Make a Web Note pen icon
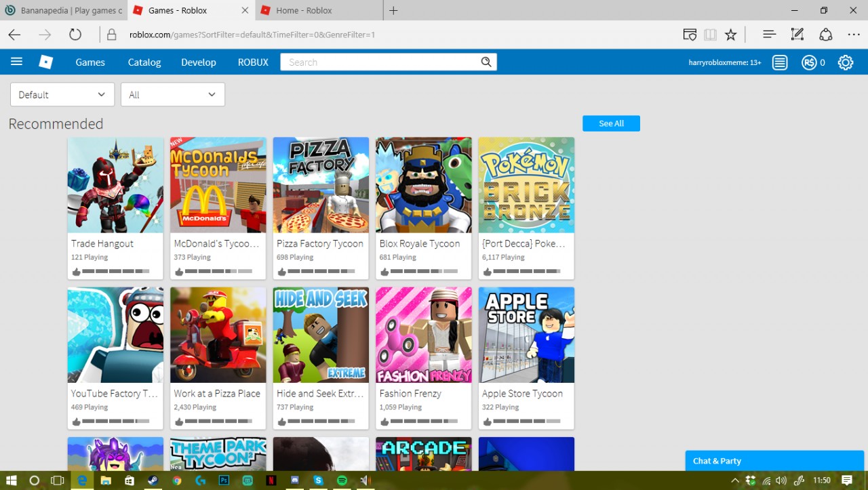The width and height of the screenshot is (868, 490). click(x=797, y=35)
